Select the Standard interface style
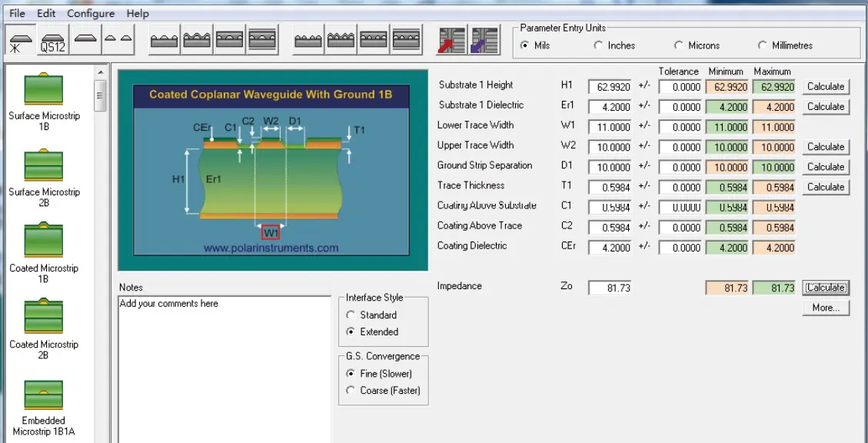Viewport: 868px width, 443px height. pos(351,315)
